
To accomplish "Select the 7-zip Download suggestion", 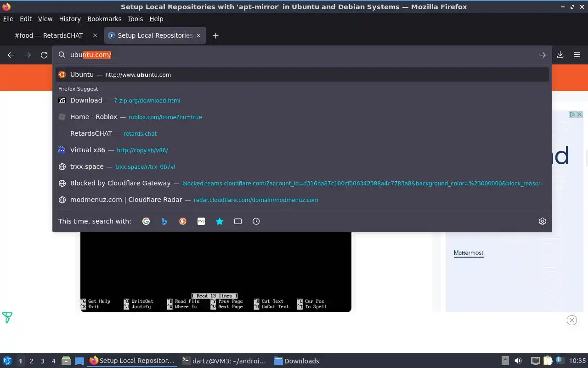I will (302, 100).
